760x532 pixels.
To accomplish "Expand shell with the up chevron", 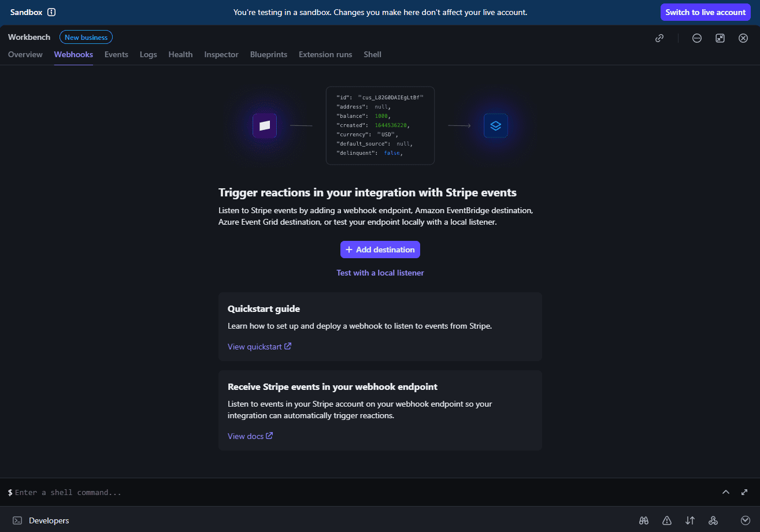I will (x=726, y=492).
